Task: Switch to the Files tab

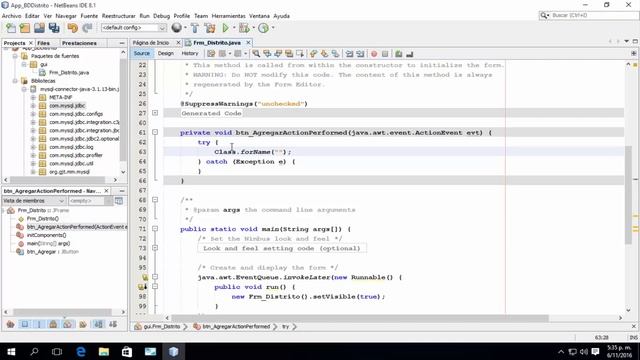Action: click(x=43, y=43)
